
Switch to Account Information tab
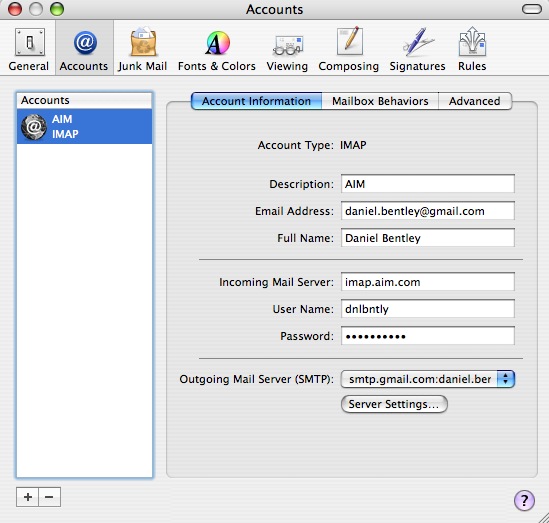256,101
